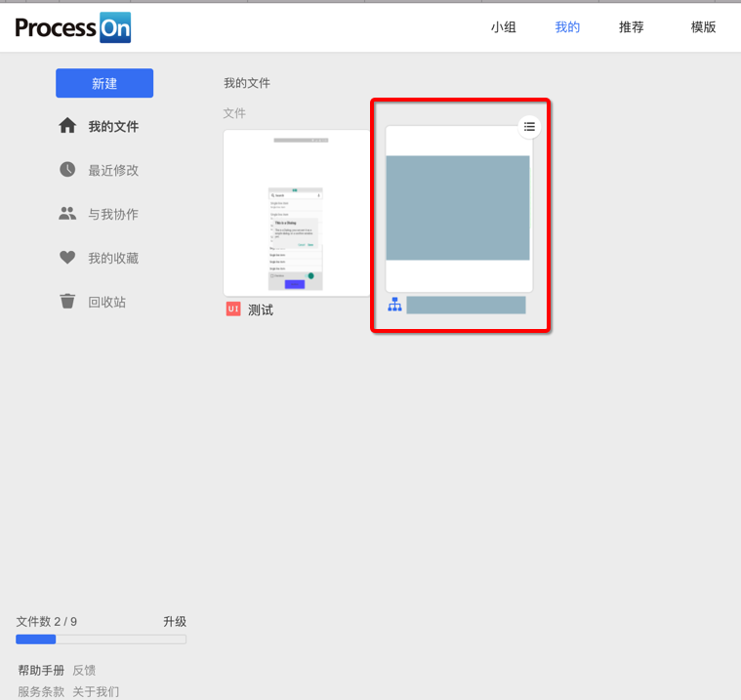Screen dimensions: 741x700
Task: Open the 帮助手册 link
Action: click(x=41, y=670)
